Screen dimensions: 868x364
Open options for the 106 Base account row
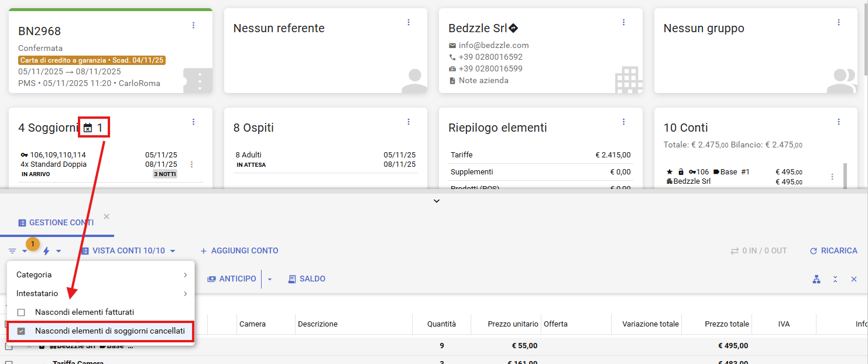tap(832, 177)
